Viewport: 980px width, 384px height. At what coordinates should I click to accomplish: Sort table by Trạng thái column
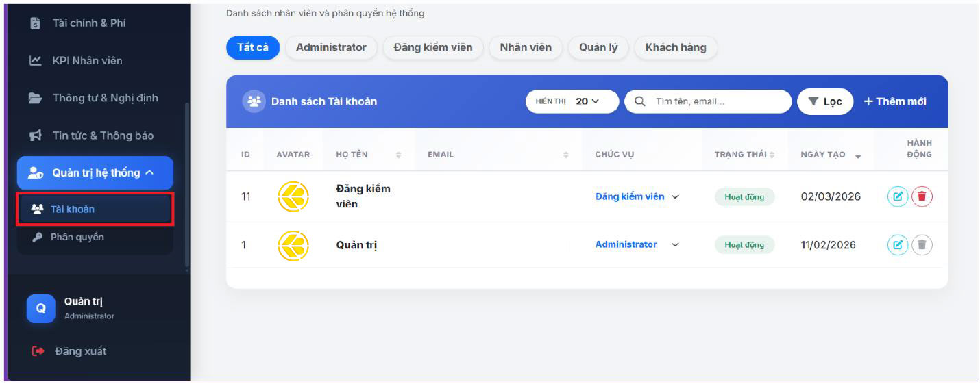click(744, 155)
